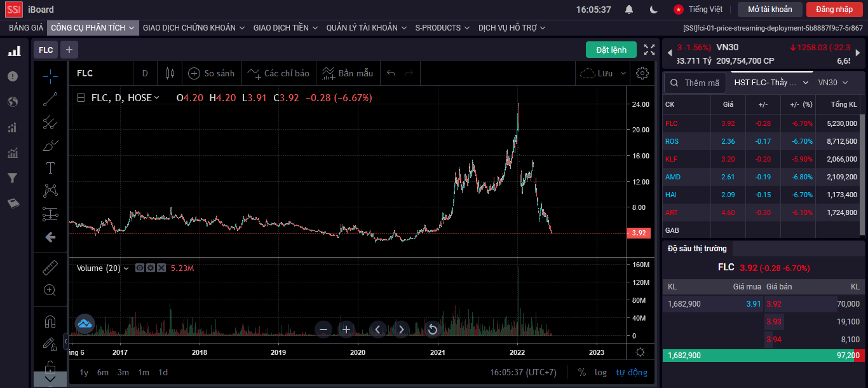This screenshot has width=868, height=388.
Task: Click the Đặt lệnh order button
Action: [611, 50]
